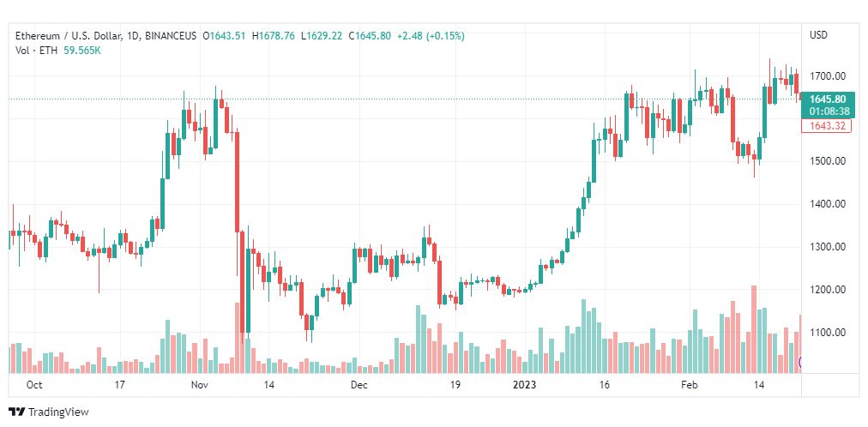This screenshot has width=868, height=427.
Task: Click the green 1645.80 current price tag
Action: click(827, 99)
